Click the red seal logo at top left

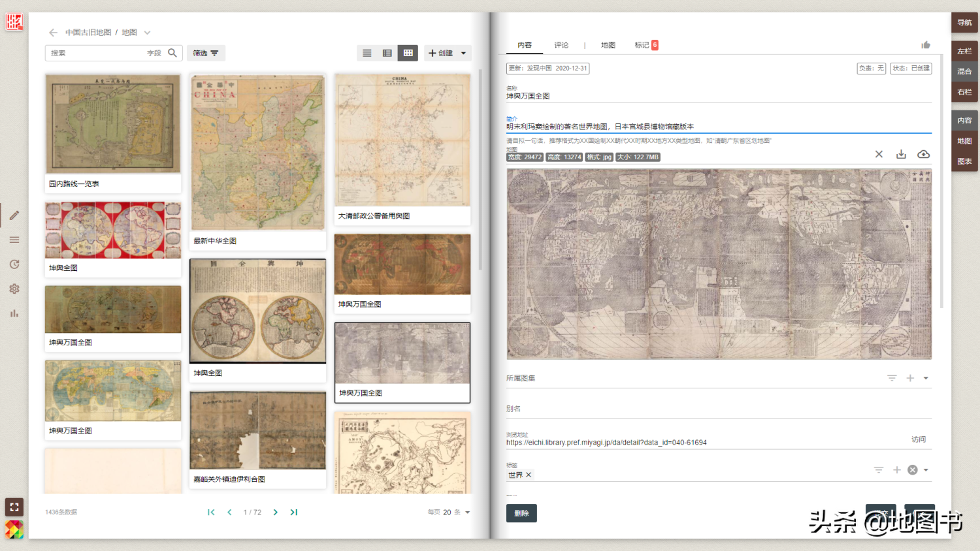pyautogui.click(x=14, y=22)
